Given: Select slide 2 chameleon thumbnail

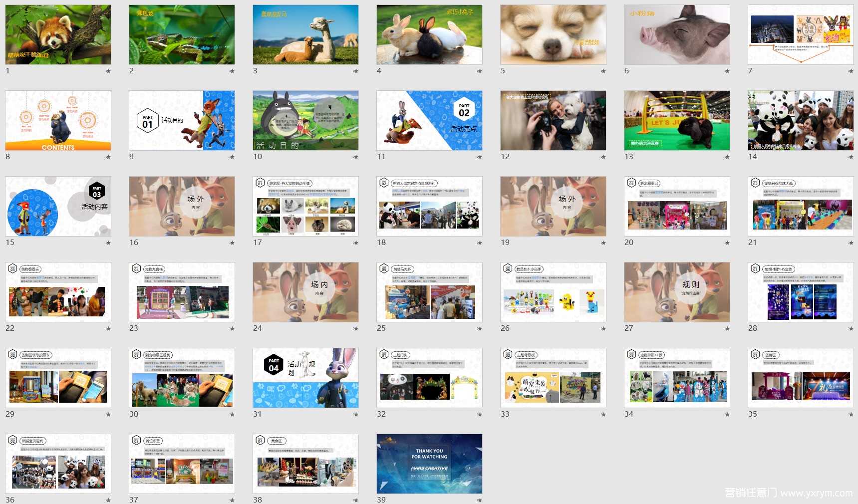Looking at the screenshot, I should (x=182, y=34).
